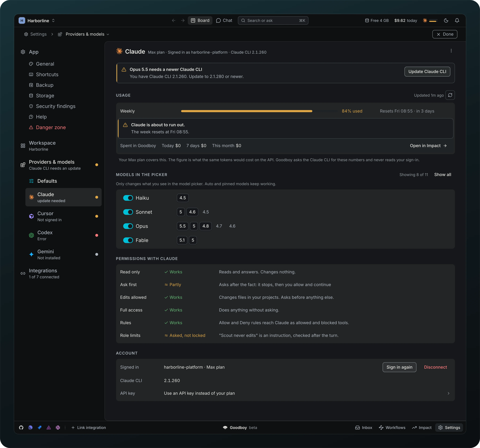Image resolution: width=480 pixels, height=448 pixels.
Task: Click Settings in the bottom bar
Action: pos(449,428)
